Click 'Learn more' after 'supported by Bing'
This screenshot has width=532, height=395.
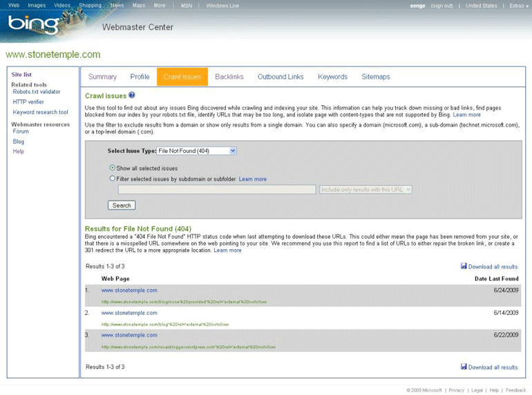(x=466, y=115)
